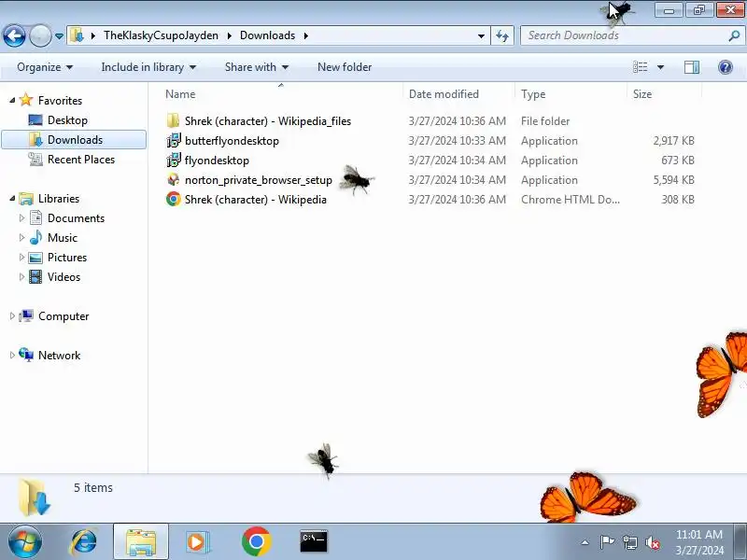This screenshot has height=560, width=747.
Task: Click the Chrome icon of Shrek Wikipedia file
Action: coord(174,199)
